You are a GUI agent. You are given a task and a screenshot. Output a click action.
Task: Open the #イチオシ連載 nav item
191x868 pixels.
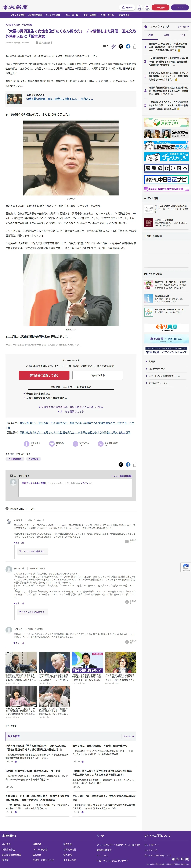(53, 15)
